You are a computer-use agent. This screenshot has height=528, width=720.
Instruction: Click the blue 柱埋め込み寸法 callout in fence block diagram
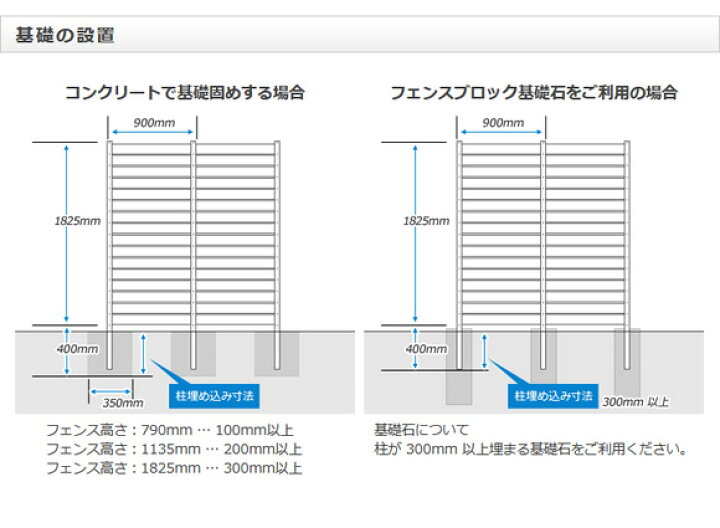click(x=553, y=396)
